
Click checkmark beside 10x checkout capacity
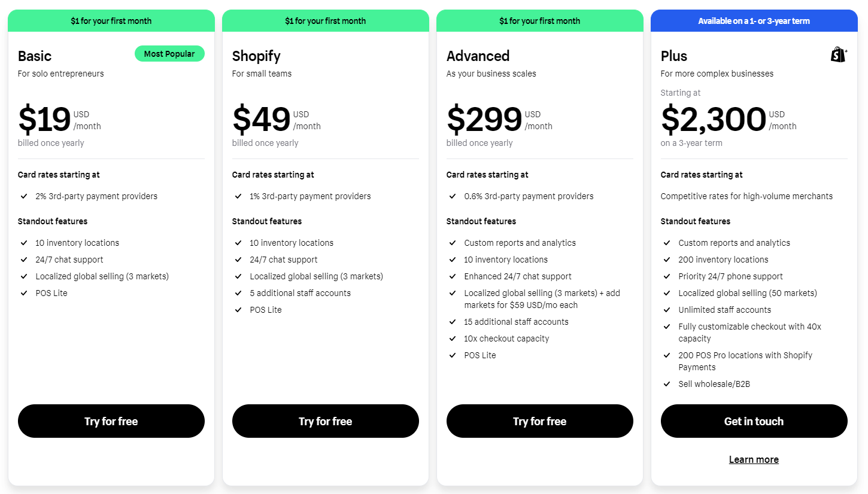click(453, 339)
